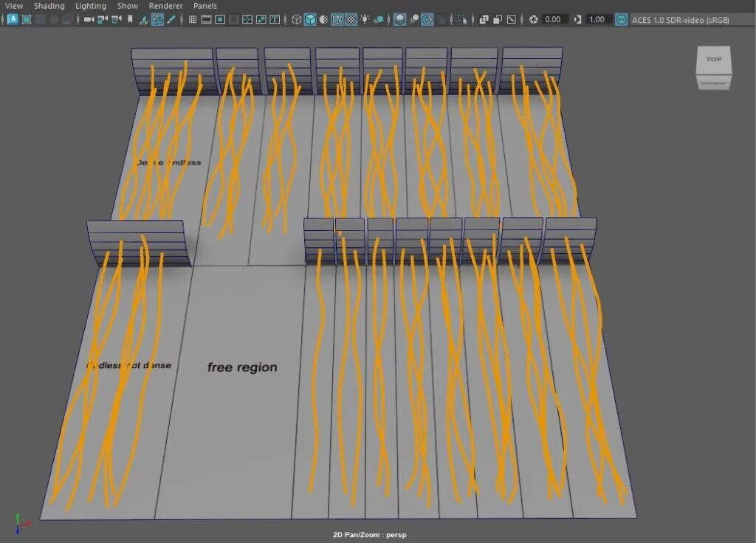Toggle Screen Space Ambient Occlusion icon
Screen dimensions: 756x543
pyautogui.click(x=399, y=19)
